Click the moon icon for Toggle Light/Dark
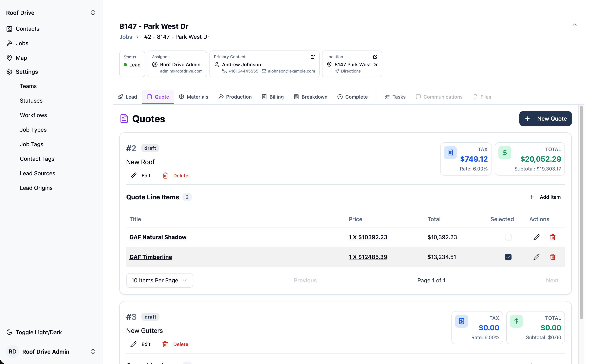Image resolution: width=594 pixels, height=364 pixels. click(x=9, y=332)
